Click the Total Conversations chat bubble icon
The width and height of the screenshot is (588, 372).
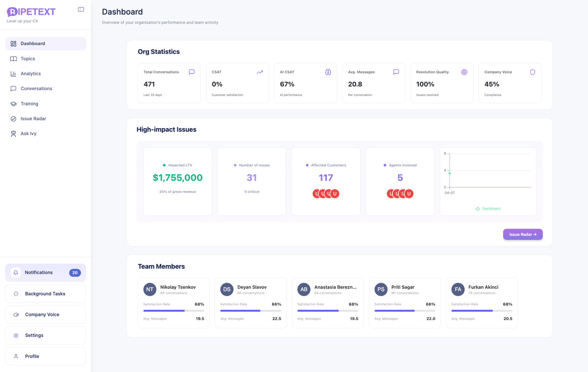coord(192,72)
